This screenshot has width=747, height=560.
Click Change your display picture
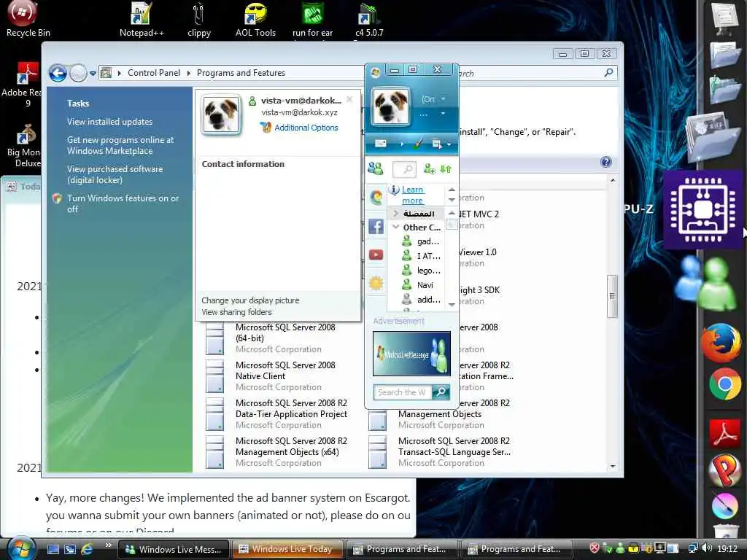click(x=250, y=300)
